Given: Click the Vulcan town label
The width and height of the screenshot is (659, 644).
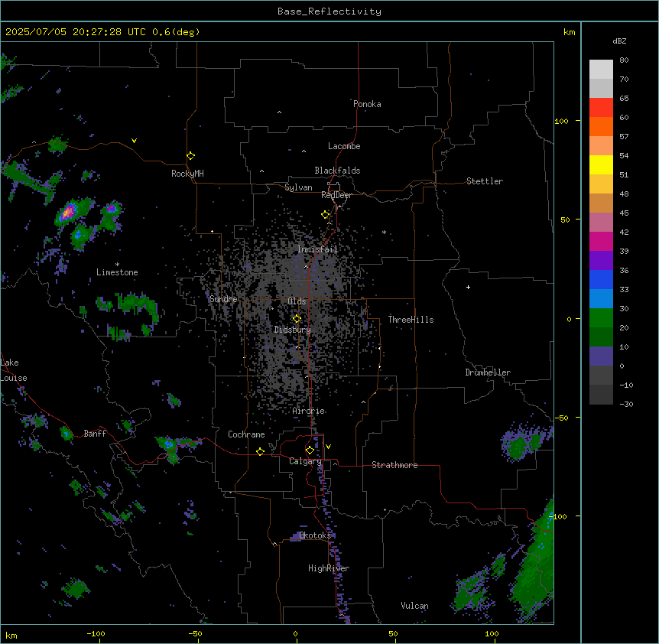Looking at the screenshot, I should 414,606.
